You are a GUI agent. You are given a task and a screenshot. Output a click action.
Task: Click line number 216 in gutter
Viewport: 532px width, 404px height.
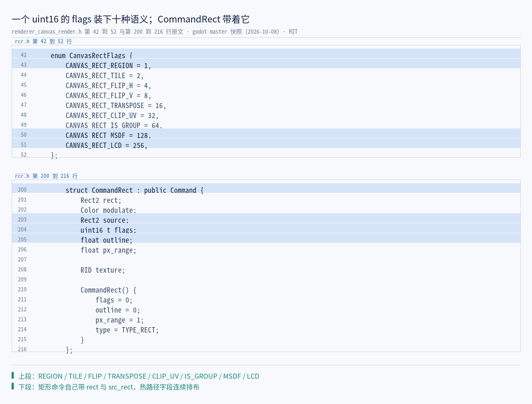pos(22,349)
